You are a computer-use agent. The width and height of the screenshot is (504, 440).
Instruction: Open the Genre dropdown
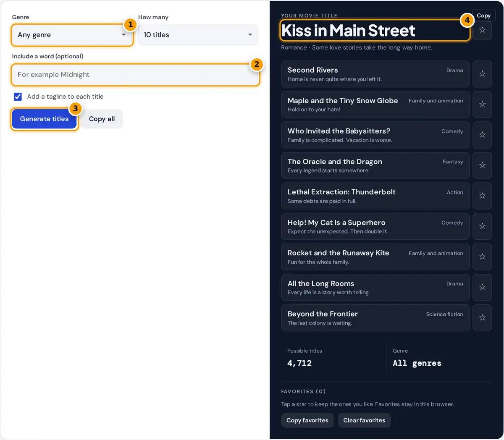click(72, 35)
